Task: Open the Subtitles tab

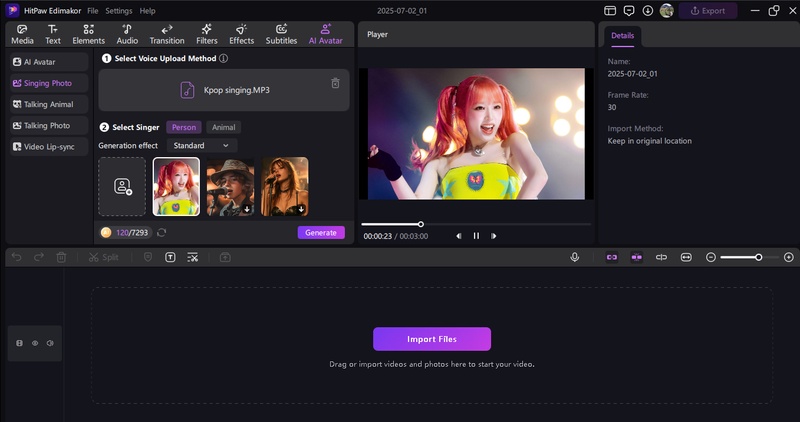Action: coord(281,34)
